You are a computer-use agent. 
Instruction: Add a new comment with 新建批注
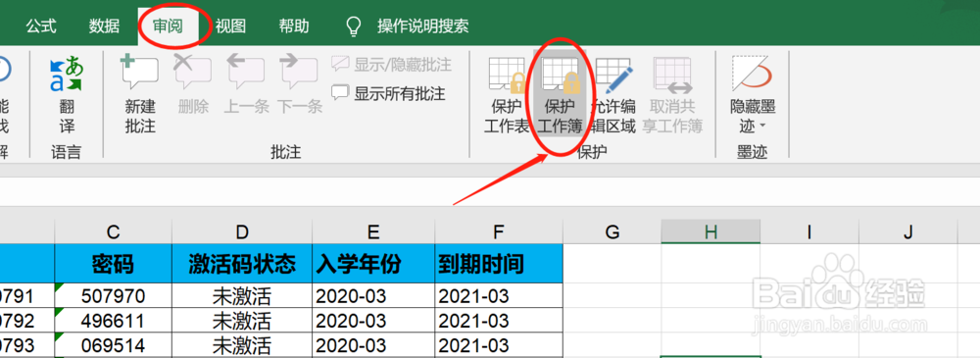140,94
